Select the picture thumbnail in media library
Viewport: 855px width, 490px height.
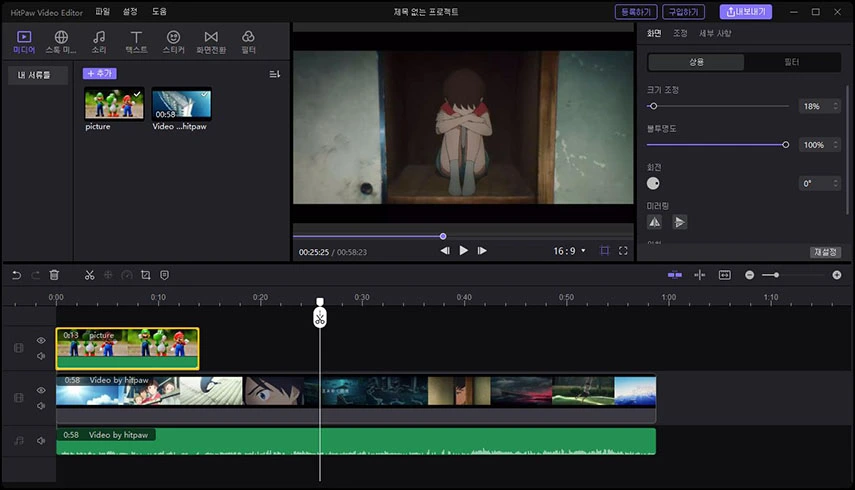point(114,104)
